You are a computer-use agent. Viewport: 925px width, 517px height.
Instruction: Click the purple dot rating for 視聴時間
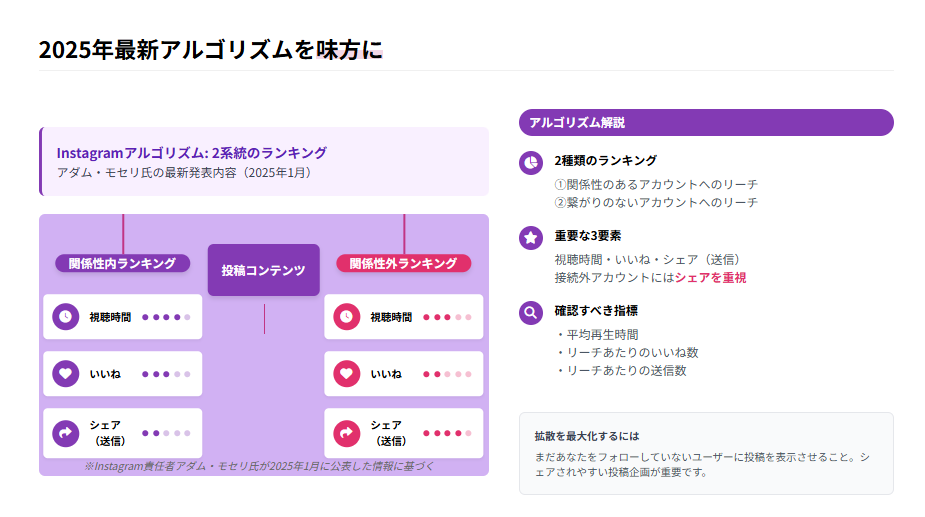(166, 317)
